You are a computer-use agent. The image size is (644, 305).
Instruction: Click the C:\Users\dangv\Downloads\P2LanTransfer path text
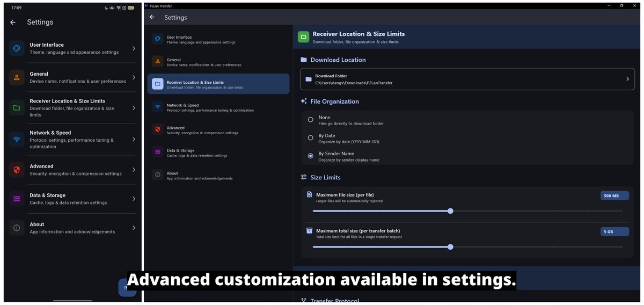click(354, 83)
